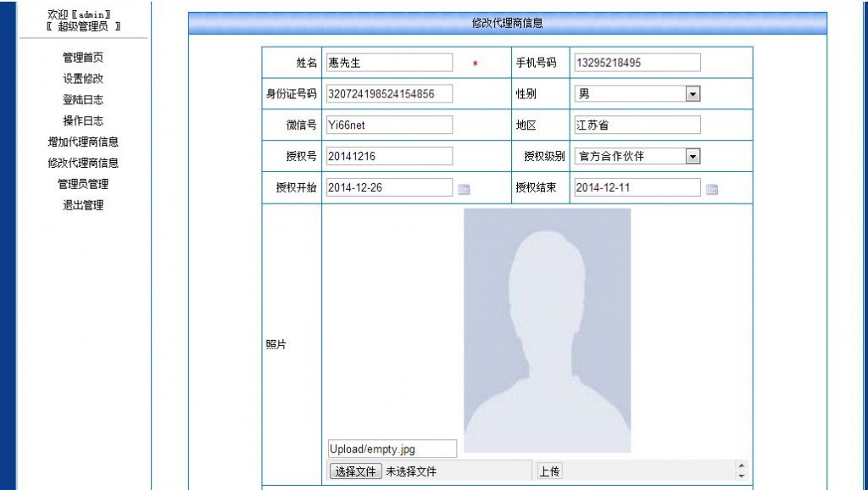Click the 授权号 field label
The image size is (868, 490).
(301, 156)
